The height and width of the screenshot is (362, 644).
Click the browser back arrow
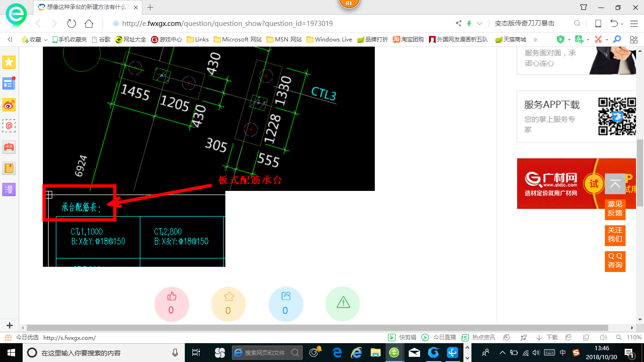point(38,24)
